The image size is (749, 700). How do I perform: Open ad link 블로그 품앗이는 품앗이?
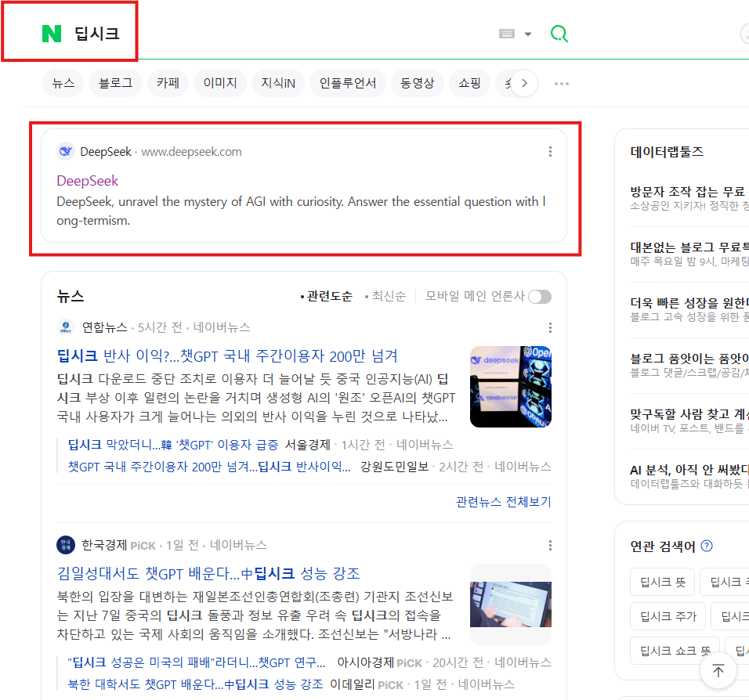(689, 358)
